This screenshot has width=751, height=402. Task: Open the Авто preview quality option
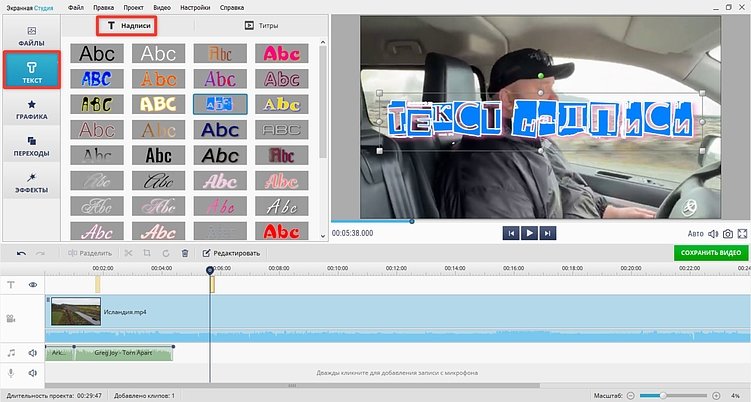pyautogui.click(x=695, y=233)
